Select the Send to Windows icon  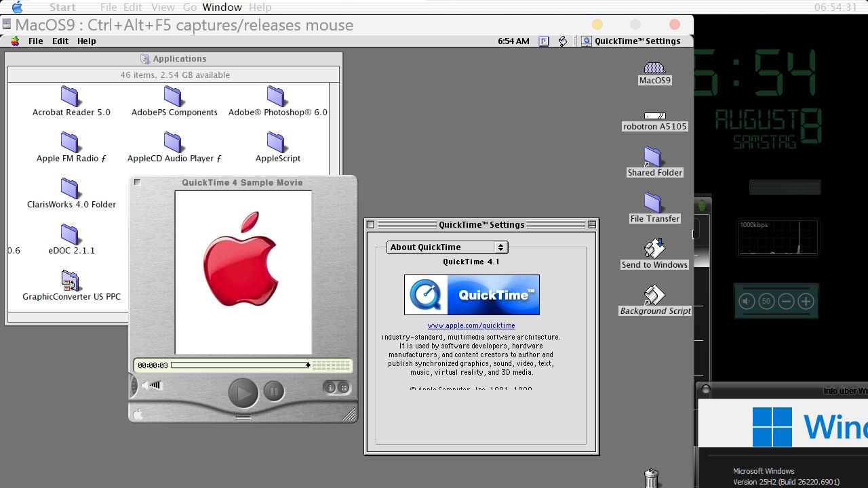654,249
